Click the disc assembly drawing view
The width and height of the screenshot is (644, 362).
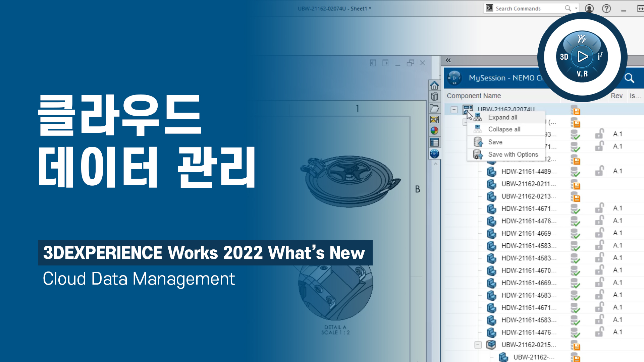tap(351, 181)
